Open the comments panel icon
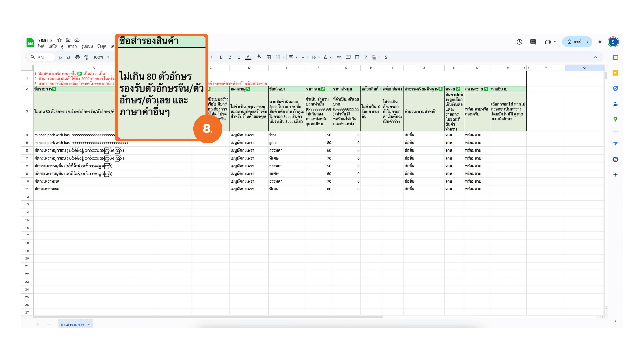This screenshot has height=362, width=644. (533, 42)
